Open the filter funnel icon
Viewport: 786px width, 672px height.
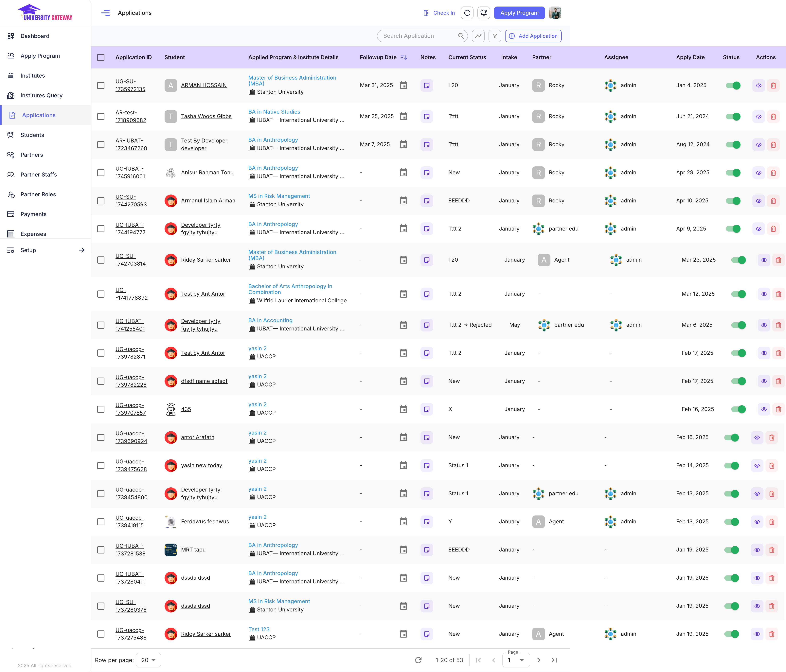[x=495, y=36]
